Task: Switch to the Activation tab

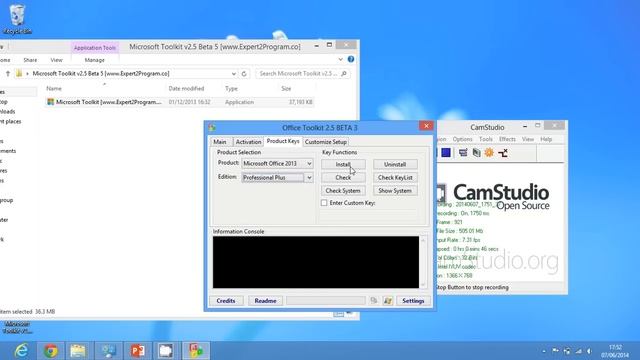Action: pos(248,142)
